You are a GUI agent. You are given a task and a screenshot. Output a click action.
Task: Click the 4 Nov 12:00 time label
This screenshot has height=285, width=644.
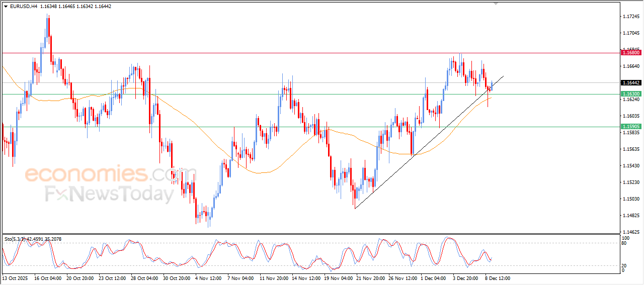(207, 277)
